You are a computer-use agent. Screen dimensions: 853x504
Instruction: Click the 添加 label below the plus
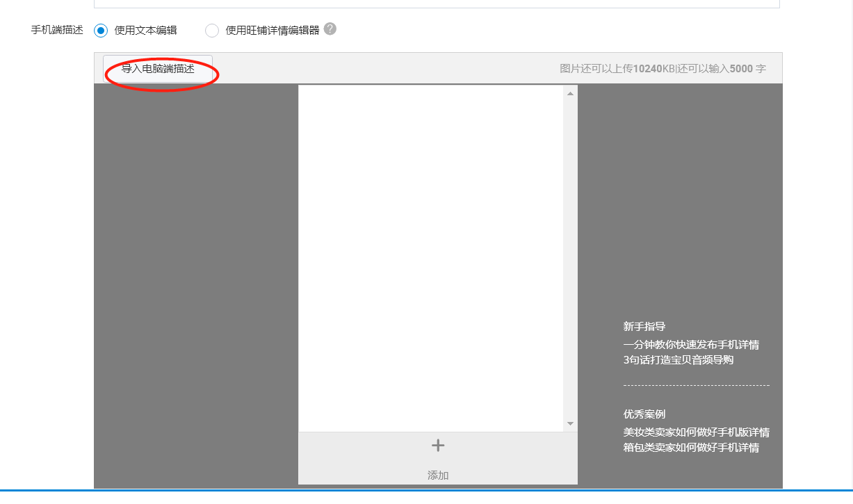(x=438, y=475)
